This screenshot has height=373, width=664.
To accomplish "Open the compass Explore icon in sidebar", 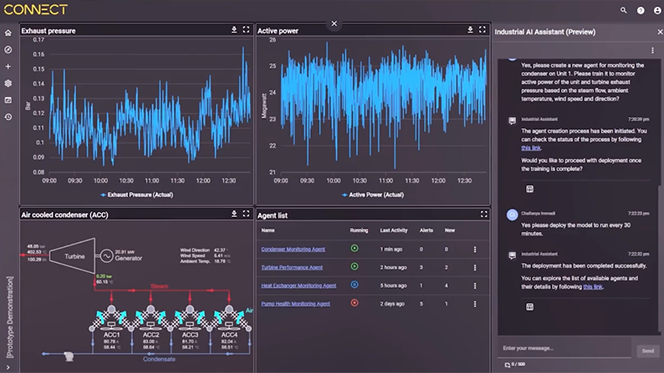I will pyautogui.click(x=8, y=50).
